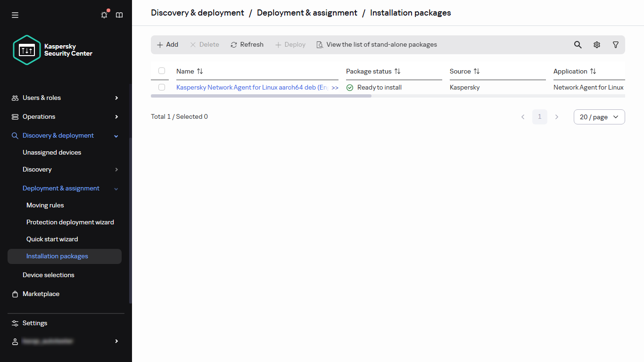Check the select-all checkbox in the table header
The image size is (644, 362).
pyautogui.click(x=162, y=71)
